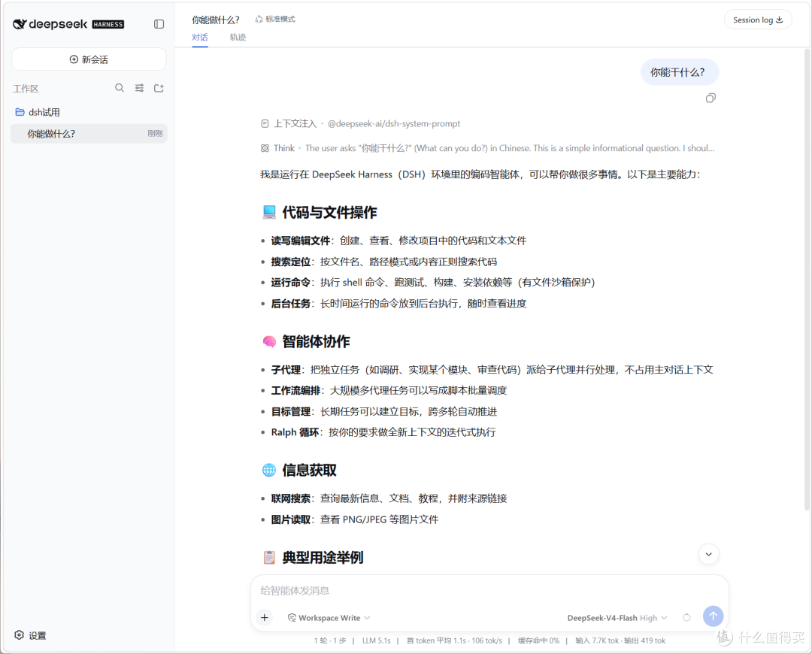Open workspace search magnifier icon
The image size is (812, 654).
click(x=119, y=88)
